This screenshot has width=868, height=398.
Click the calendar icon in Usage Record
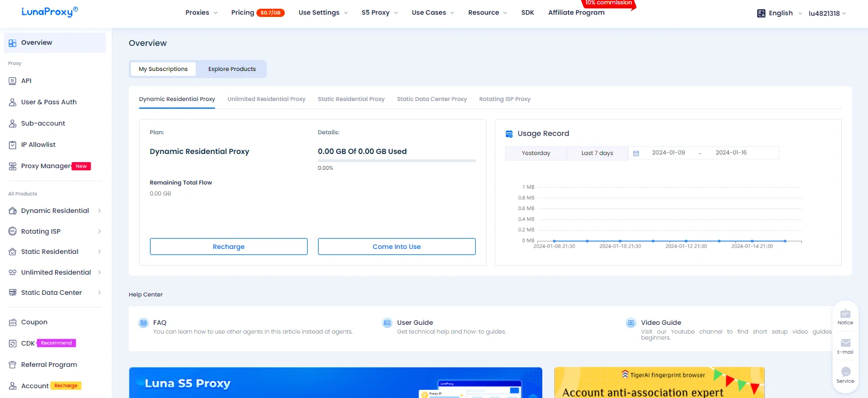click(636, 153)
